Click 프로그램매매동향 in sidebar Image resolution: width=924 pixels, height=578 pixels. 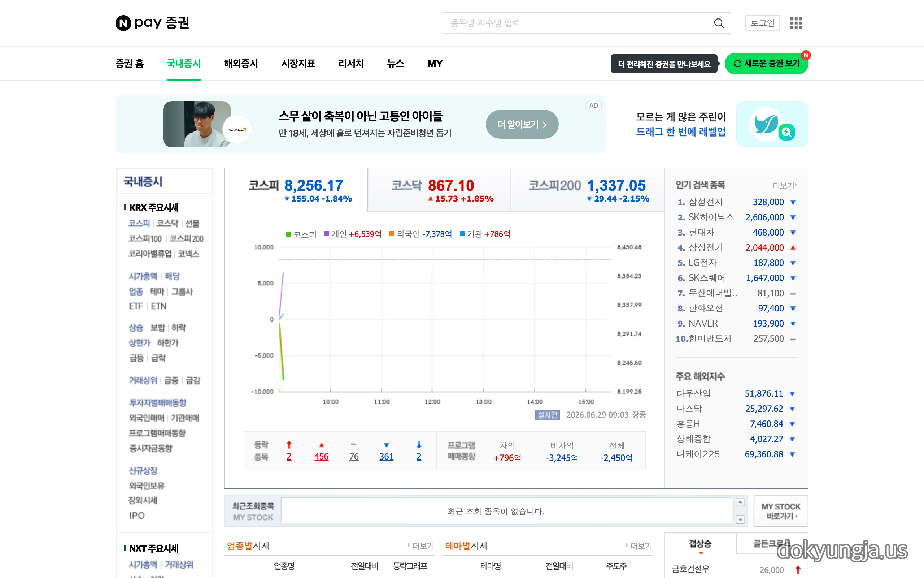coord(157,433)
